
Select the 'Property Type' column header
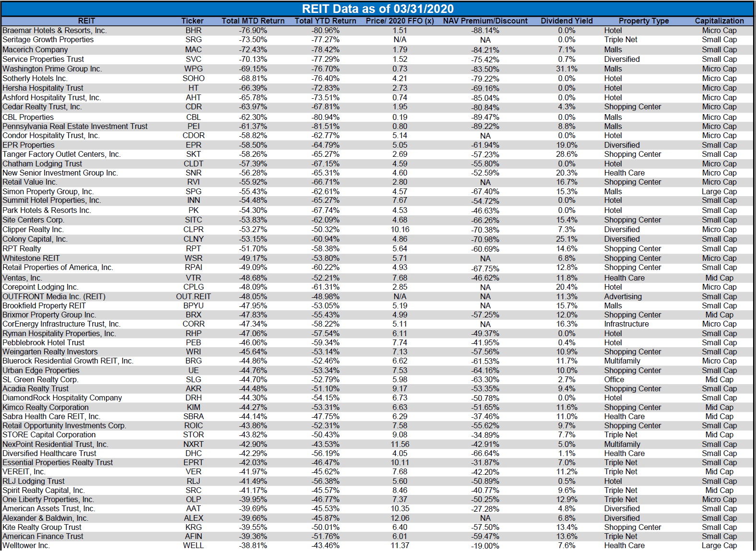tap(644, 21)
